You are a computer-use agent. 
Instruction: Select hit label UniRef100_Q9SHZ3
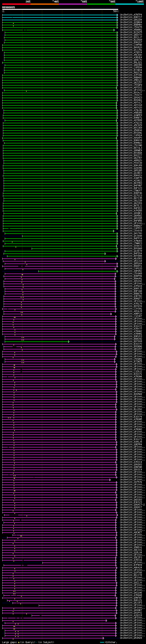click(x=131, y=98)
